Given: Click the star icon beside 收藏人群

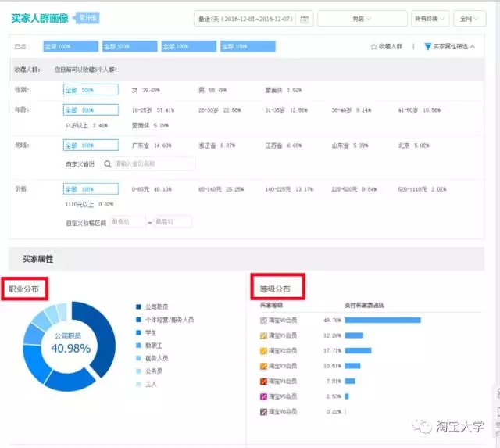Looking at the screenshot, I should click(373, 47).
